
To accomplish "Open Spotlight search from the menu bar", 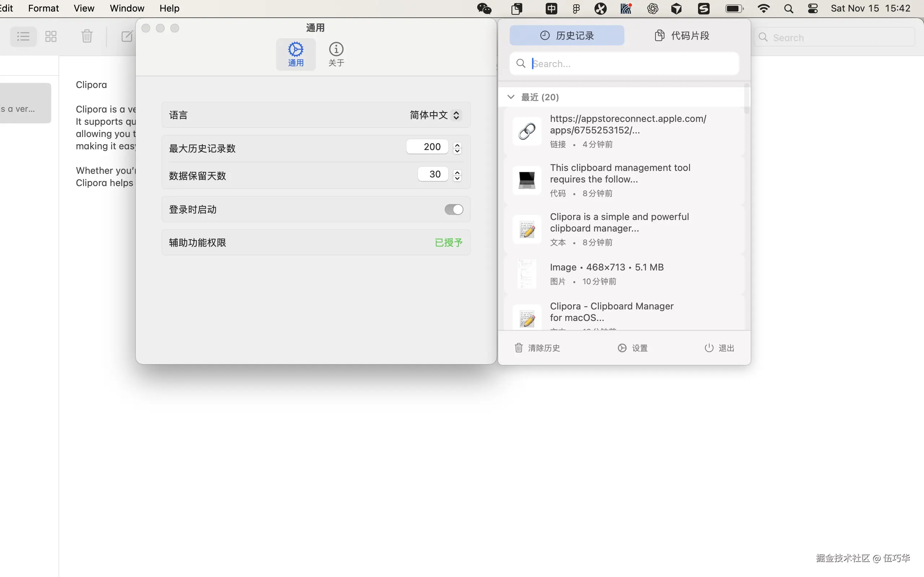I will (x=789, y=8).
